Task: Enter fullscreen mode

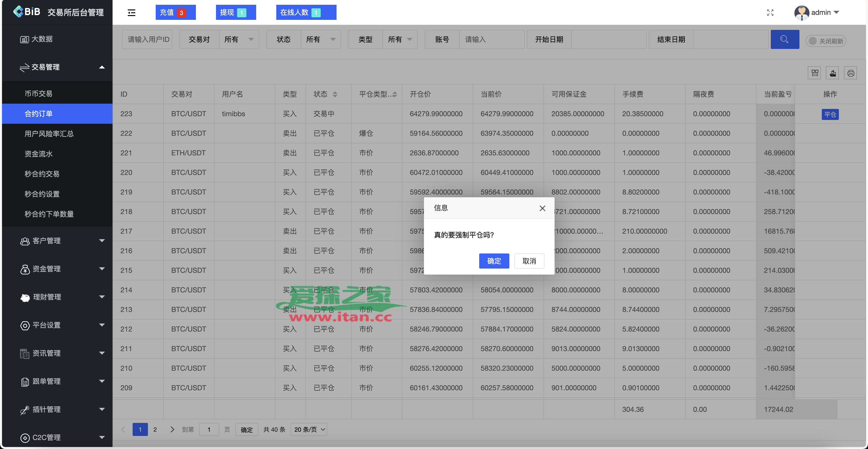Action: 770,13
